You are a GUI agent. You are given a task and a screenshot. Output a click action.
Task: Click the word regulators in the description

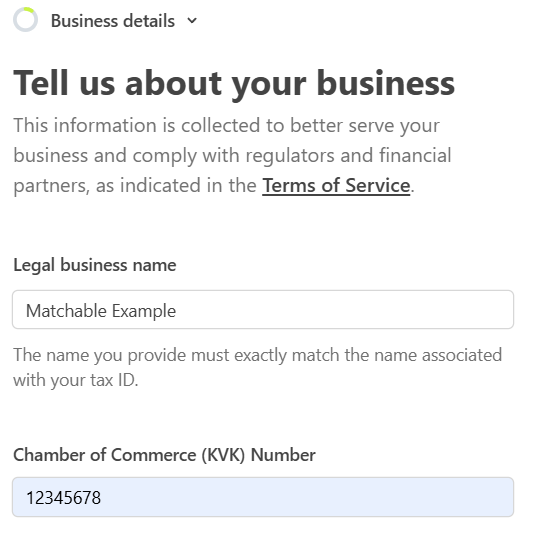[290, 156]
